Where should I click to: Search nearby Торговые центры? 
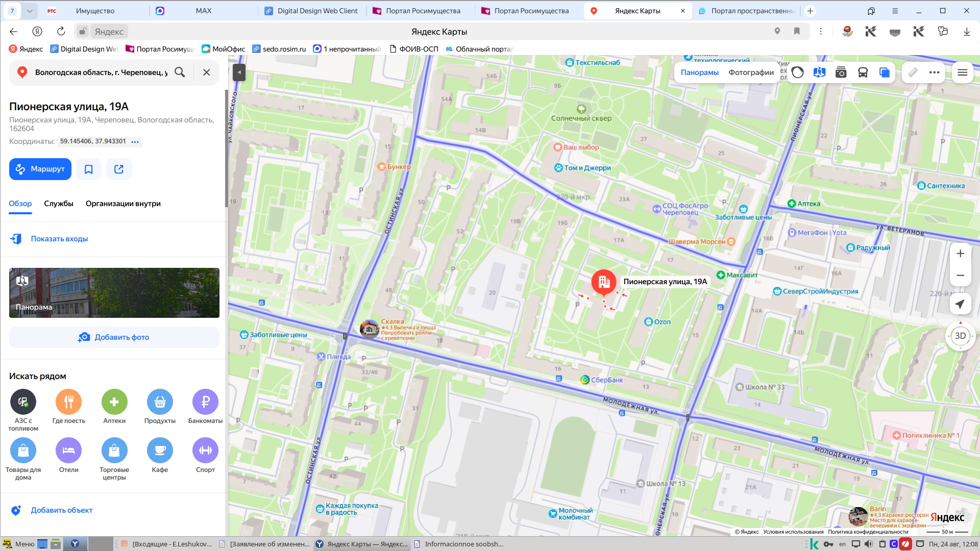(114, 459)
